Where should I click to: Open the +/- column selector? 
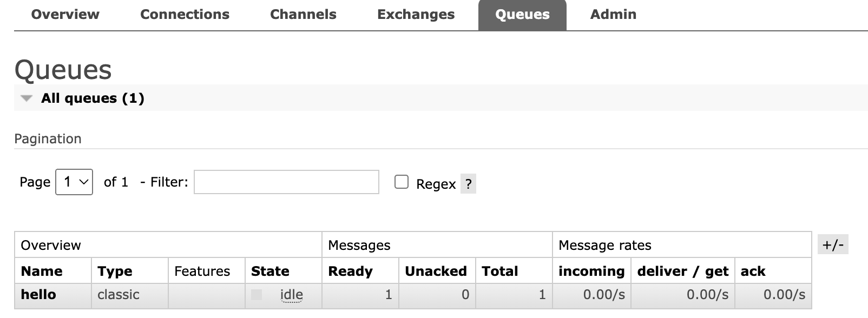click(x=833, y=244)
